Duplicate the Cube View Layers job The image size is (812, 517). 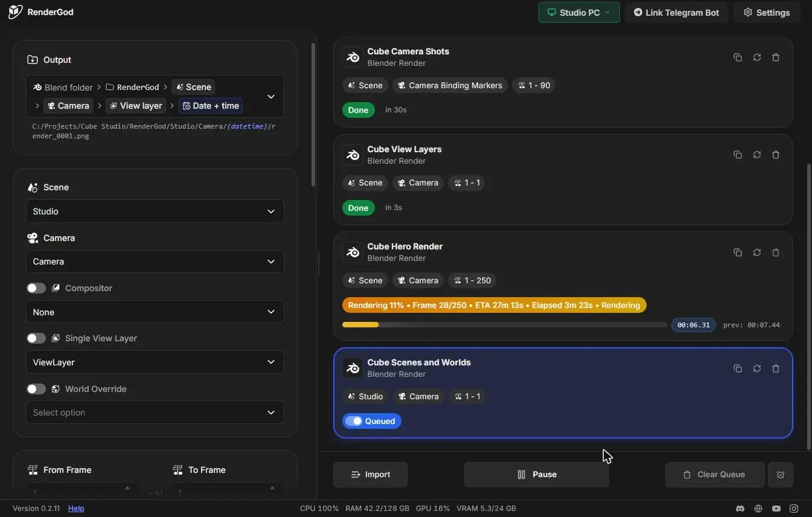738,155
